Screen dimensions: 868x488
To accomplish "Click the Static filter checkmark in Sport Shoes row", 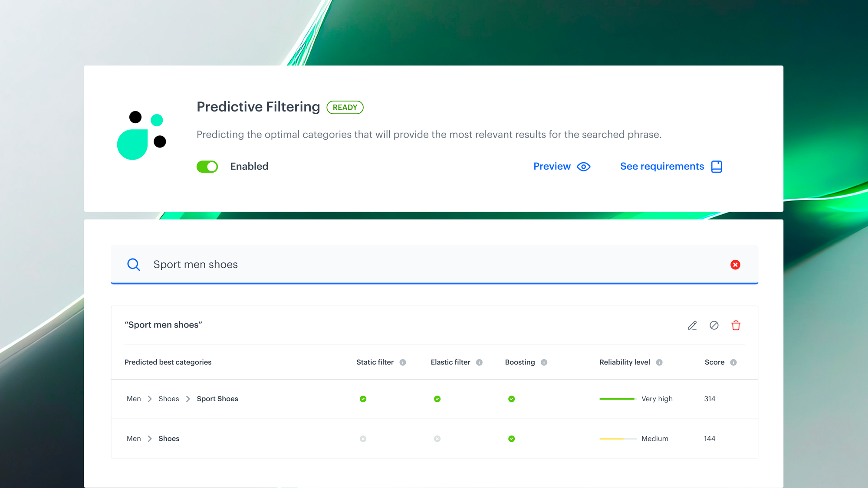I will click(363, 399).
